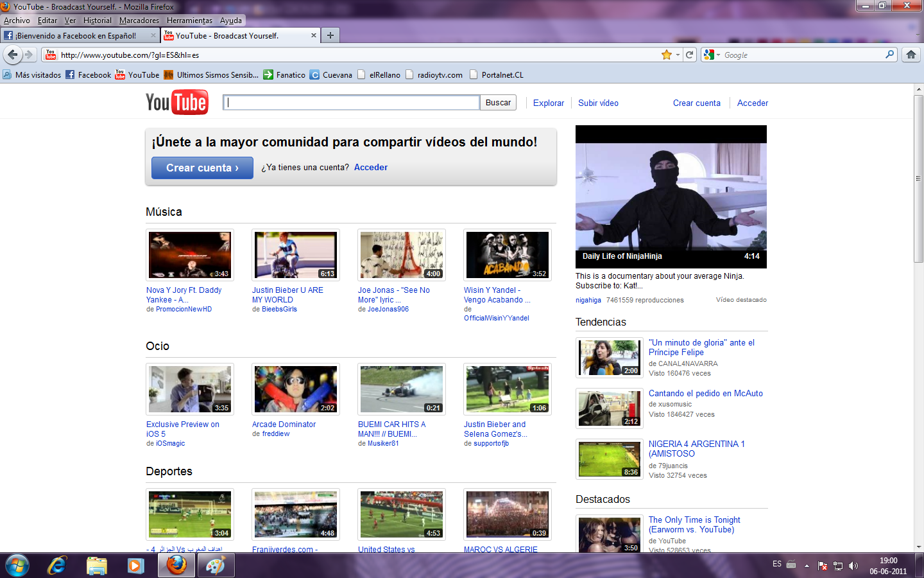The image size is (924, 578).
Task: Open a new tab with the plus button
Action: pyautogui.click(x=330, y=35)
